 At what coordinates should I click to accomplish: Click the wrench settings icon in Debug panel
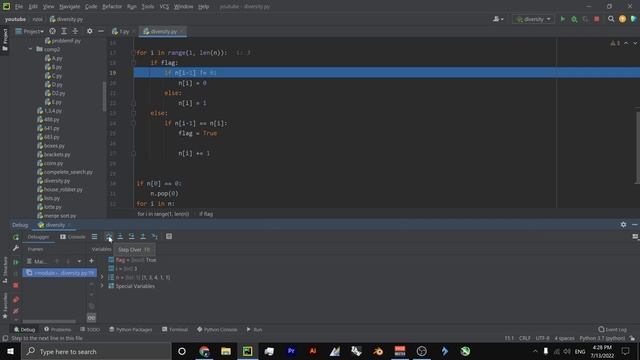[x=16, y=248]
